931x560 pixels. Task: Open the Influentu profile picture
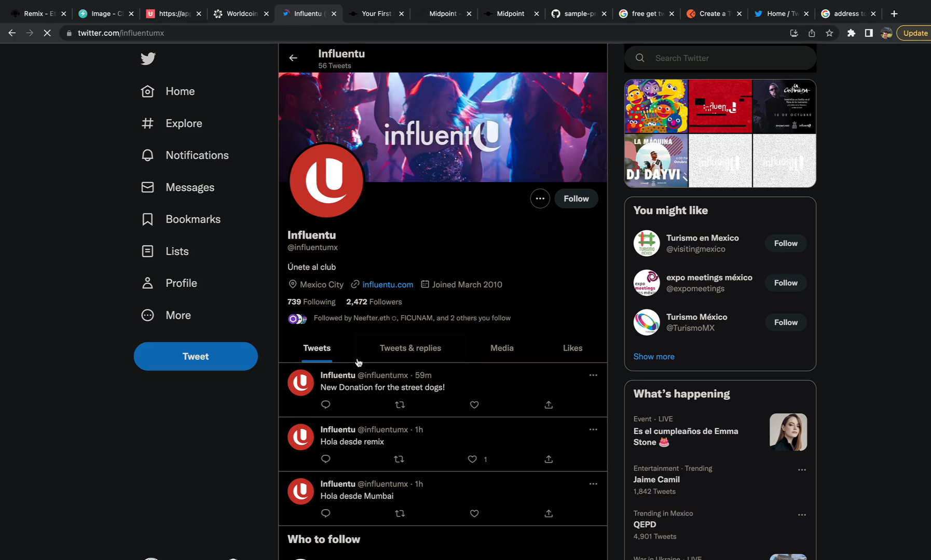pyautogui.click(x=326, y=180)
